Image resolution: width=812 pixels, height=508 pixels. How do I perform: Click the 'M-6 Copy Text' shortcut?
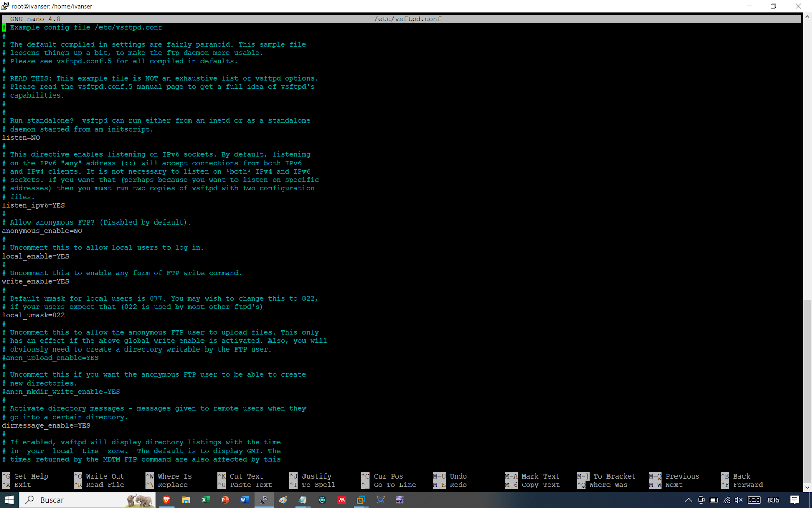(532, 485)
